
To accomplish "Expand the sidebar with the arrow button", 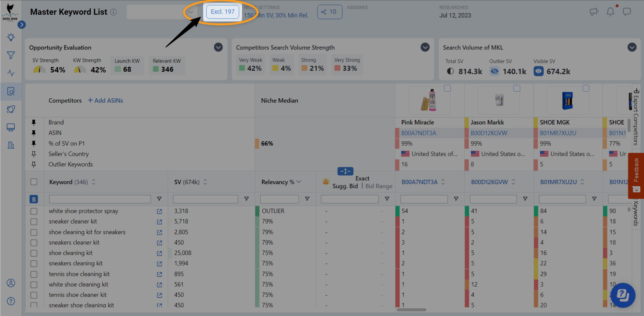I will 22,25.
